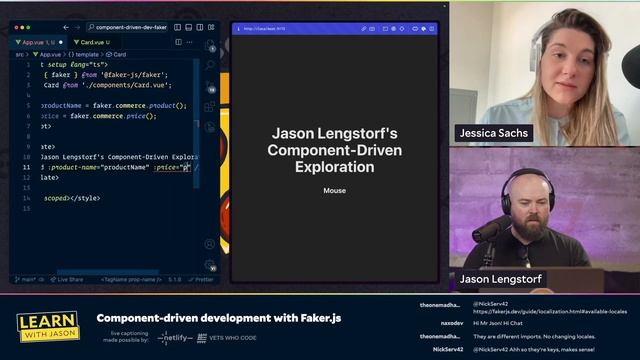
Task: Open the fakerjs.dev localization link in chat
Action: (550, 312)
